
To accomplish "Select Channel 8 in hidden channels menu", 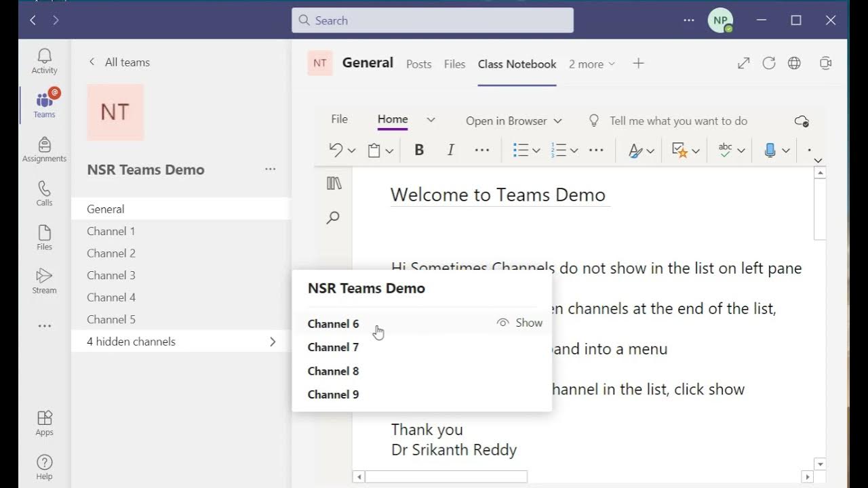I will pyautogui.click(x=422, y=371).
